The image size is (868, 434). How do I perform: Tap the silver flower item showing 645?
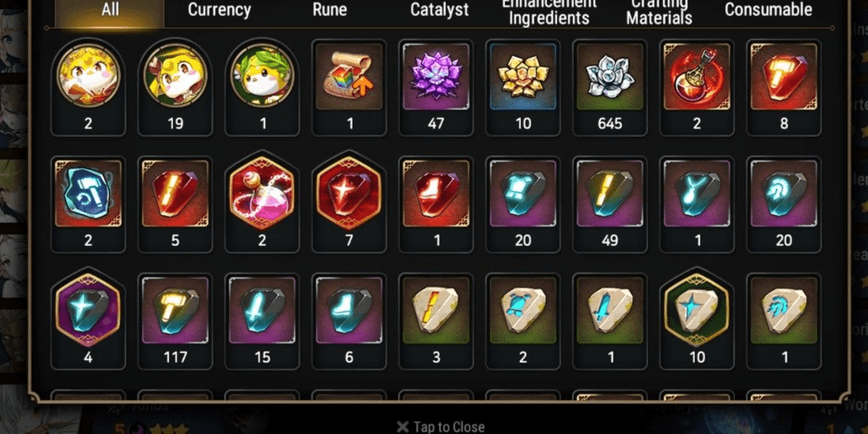coord(609,87)
